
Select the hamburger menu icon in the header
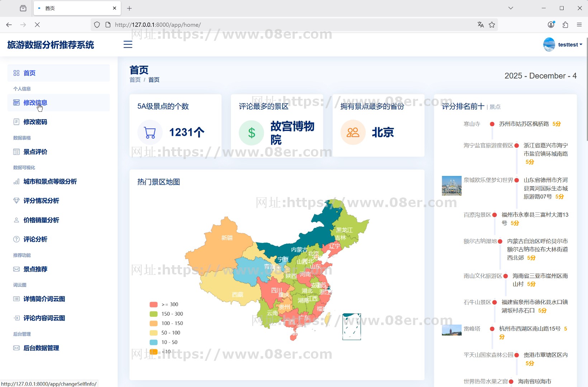(128, 44)
